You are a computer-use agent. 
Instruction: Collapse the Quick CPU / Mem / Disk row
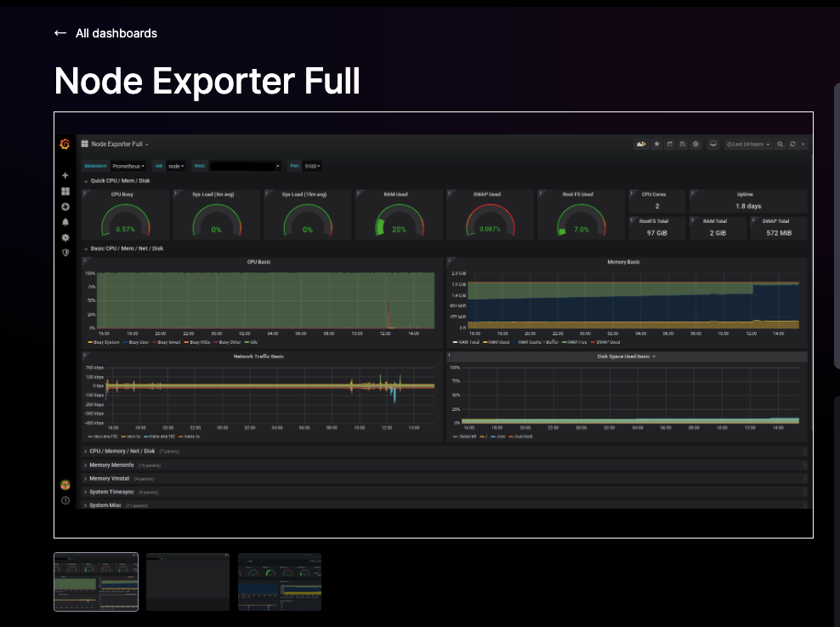(116, 181)
